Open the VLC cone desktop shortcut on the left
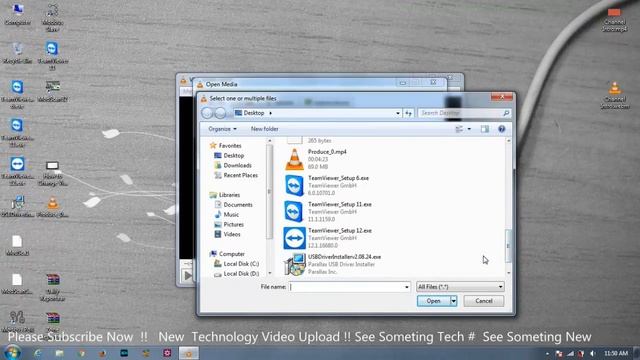This screenshot has height=360, width=640. 53,206
